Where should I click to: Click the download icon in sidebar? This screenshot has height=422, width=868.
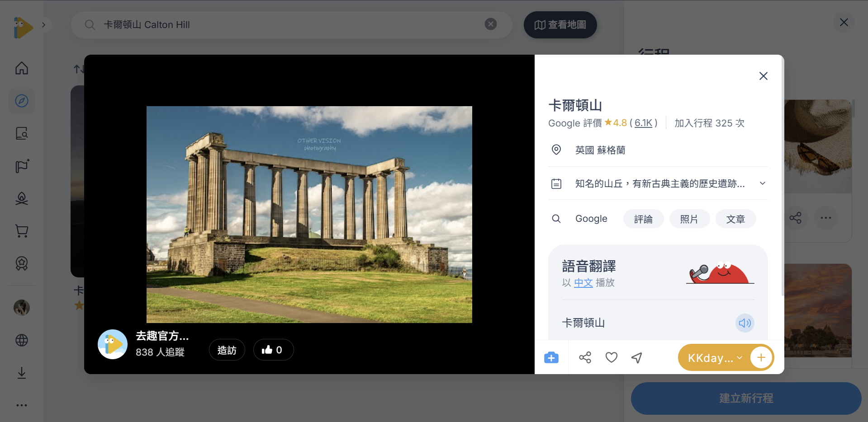click(x=22, y=373)
